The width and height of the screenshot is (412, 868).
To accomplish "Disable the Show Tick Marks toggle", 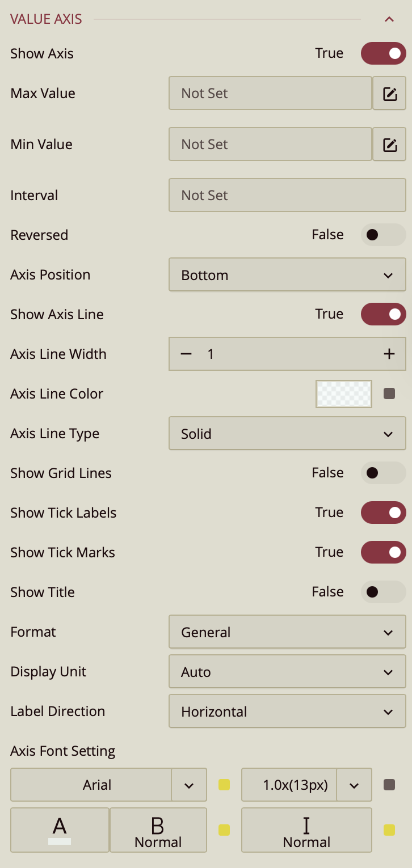I will click(384, 552).
